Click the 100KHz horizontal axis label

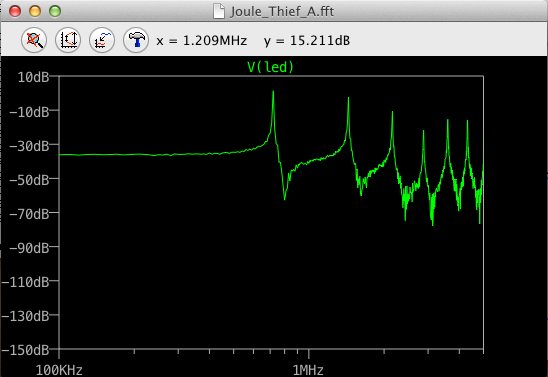59,370
